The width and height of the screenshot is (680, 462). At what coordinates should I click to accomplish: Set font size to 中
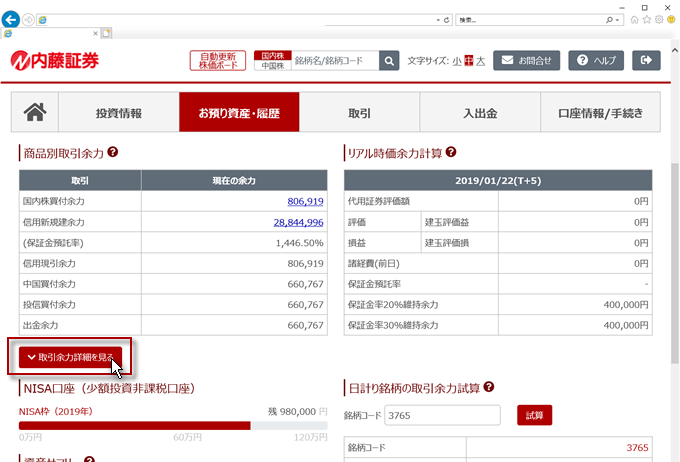coord(467,61)
